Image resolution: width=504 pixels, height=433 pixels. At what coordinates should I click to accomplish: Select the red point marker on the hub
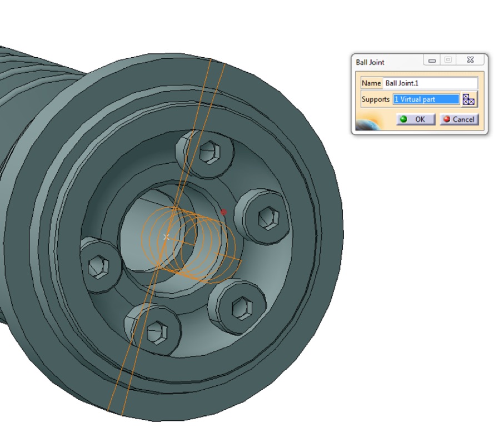[224, 212]
